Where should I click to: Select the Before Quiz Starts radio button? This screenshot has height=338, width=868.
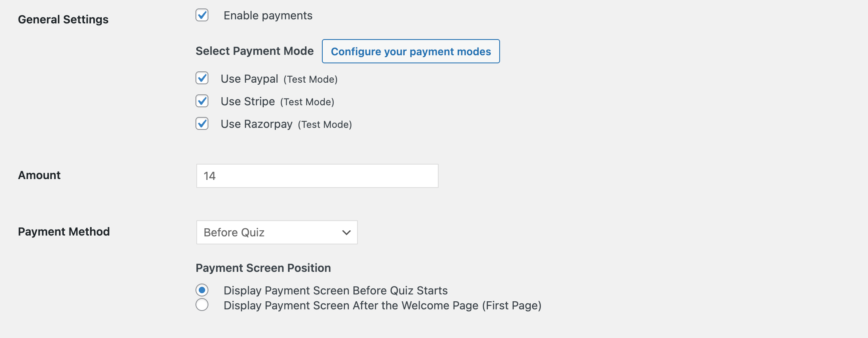point(202,290)
